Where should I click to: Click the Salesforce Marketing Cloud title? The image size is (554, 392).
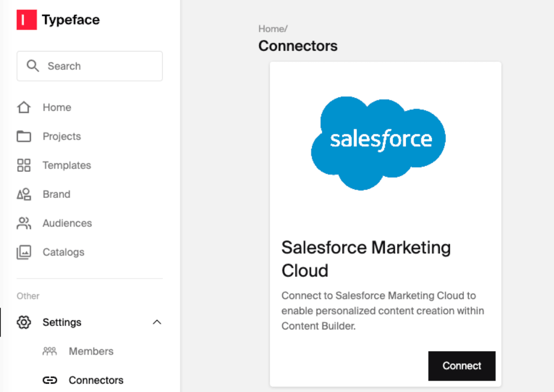tap(366, 259)
